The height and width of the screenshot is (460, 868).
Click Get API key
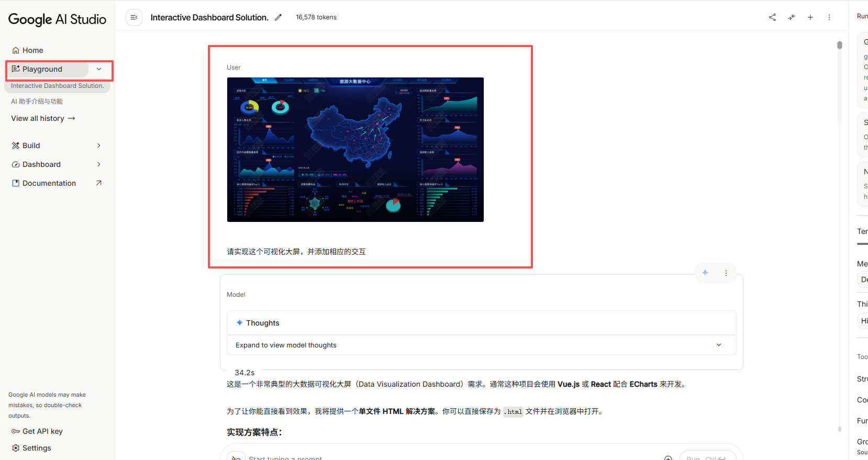tap(42, 431)
